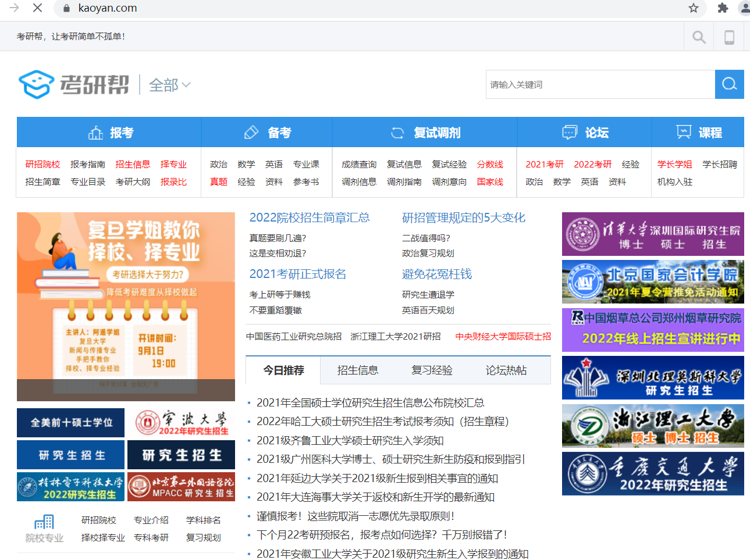Screen dimensions: 750x560
Task: Click the top bar magnifier search icon
Action: pos(699,37)
